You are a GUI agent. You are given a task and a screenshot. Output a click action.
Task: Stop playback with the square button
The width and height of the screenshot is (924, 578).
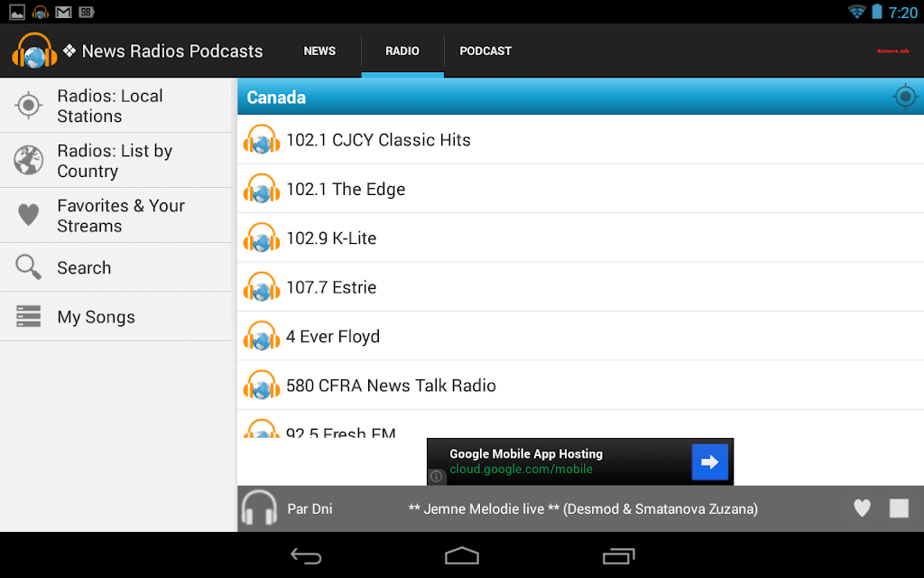point(899,508)
